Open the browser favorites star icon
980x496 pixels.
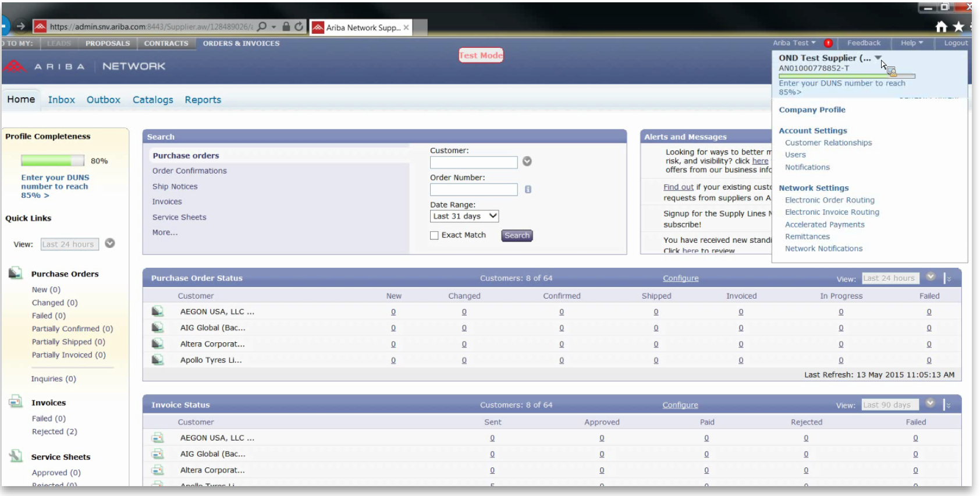point(958,26)
